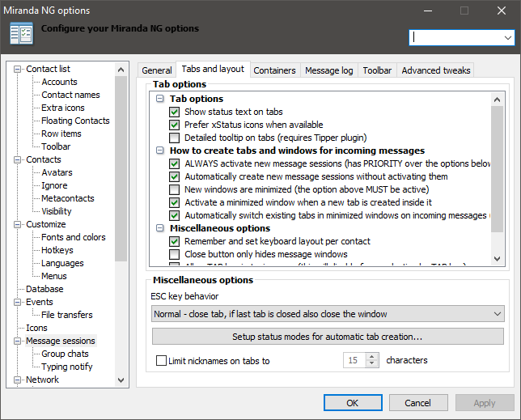Open Menus under Customize
521x420 pixels.
(x=54, y=277)
